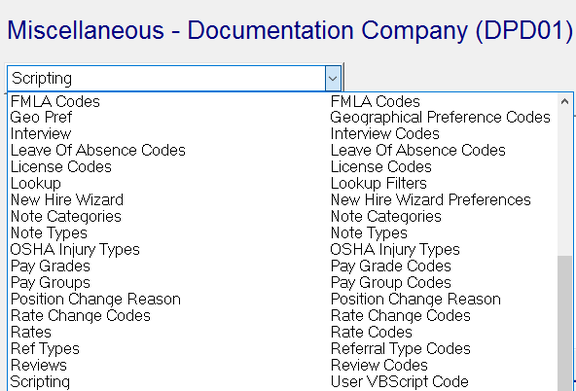Select the Position Change Reason option

tap(282, 299)
